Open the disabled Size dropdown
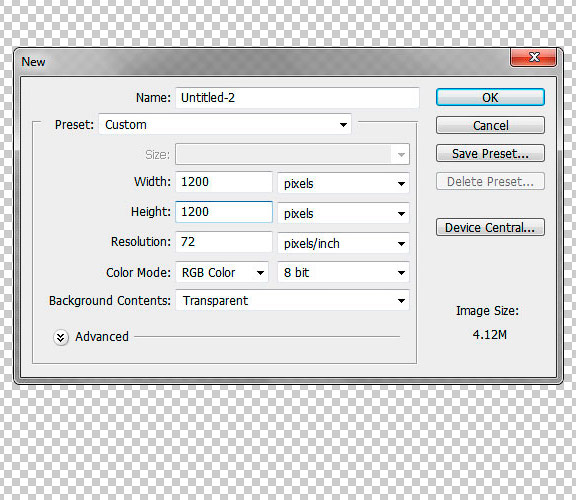 point(292,154)
